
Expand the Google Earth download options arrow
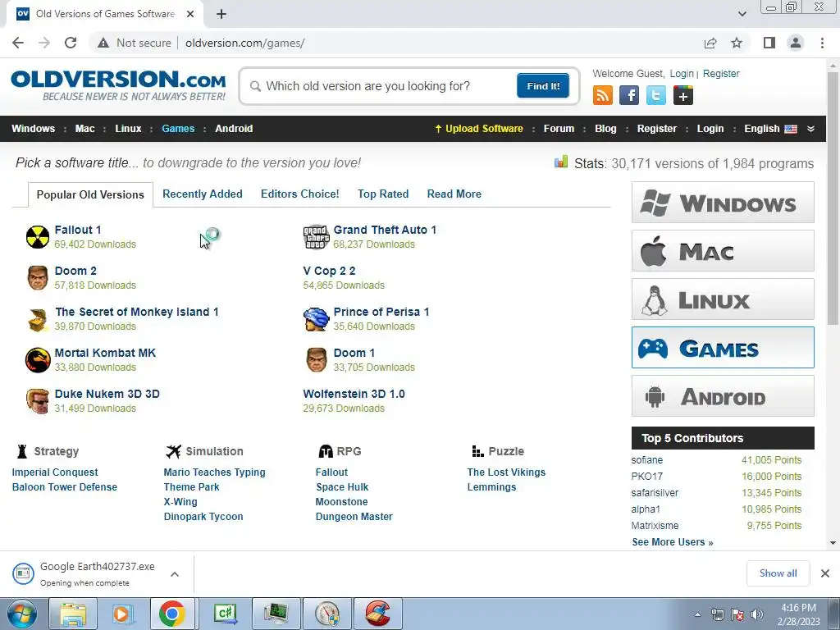[x=175, y=573]
